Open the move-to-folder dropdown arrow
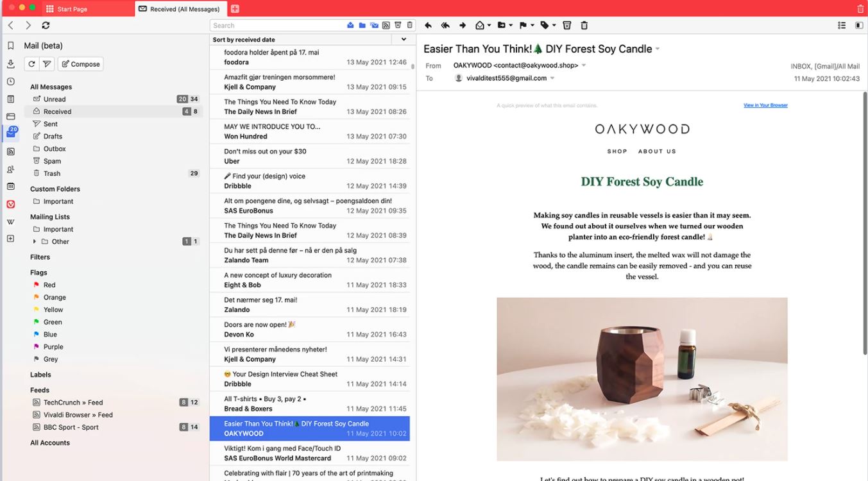Viewport: 868px width, 481px height. coord(511,26)
